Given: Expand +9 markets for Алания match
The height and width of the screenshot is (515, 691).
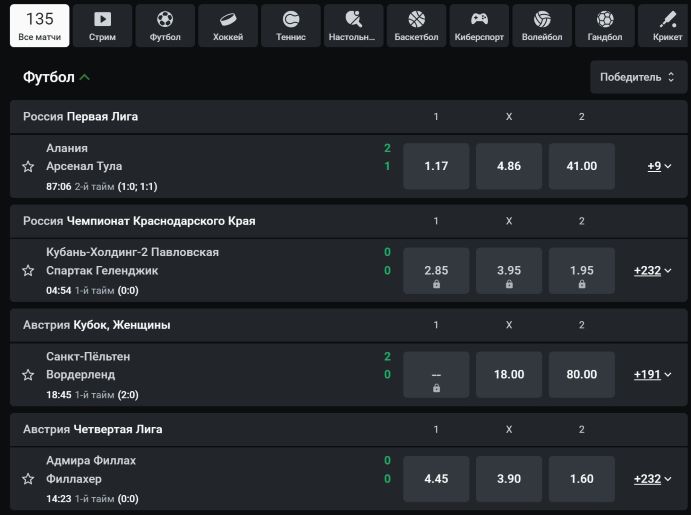Looking at the screenshot, I should tap(659, 166).
